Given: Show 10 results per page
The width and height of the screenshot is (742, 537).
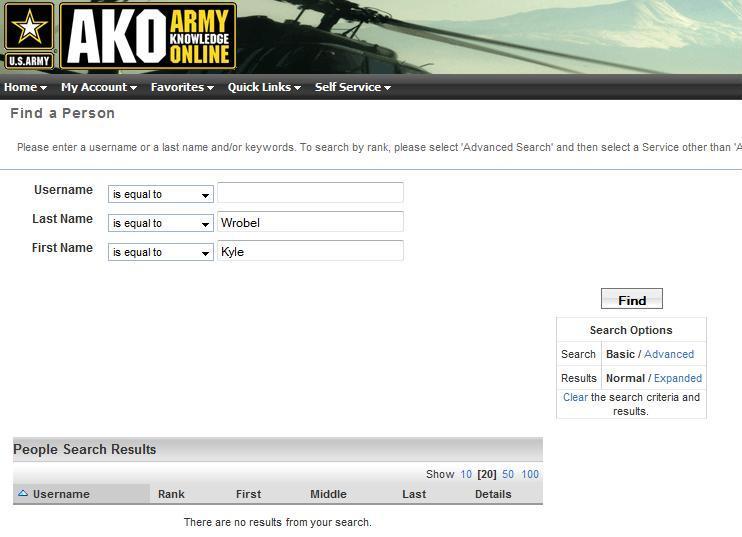Looking at the screenshot, I should click(x=466, y=474).
